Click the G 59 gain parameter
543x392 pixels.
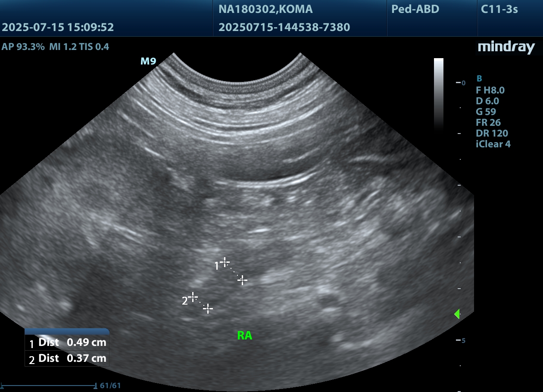pos(486,112)
